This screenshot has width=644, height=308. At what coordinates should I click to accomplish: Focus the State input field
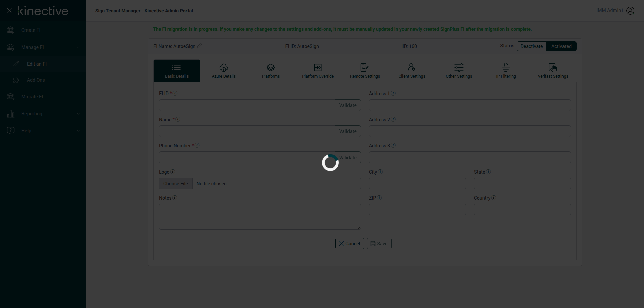[x=522, y=184]
